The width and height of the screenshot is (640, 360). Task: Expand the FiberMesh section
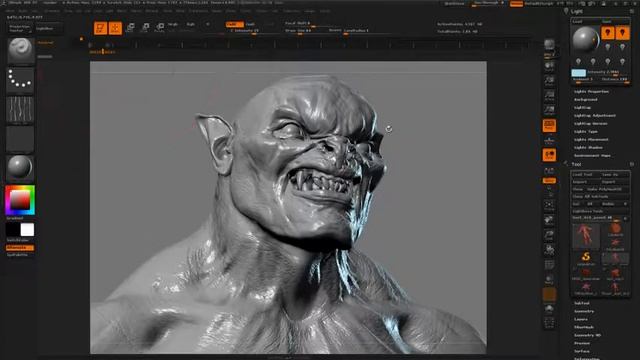(x=584, y=327)
